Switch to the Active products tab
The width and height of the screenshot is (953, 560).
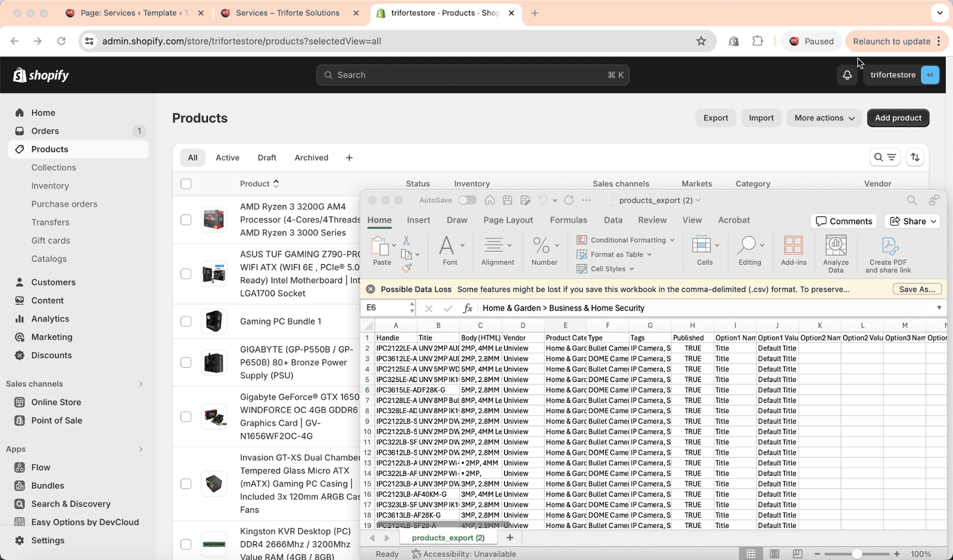[x=228, y=158]
